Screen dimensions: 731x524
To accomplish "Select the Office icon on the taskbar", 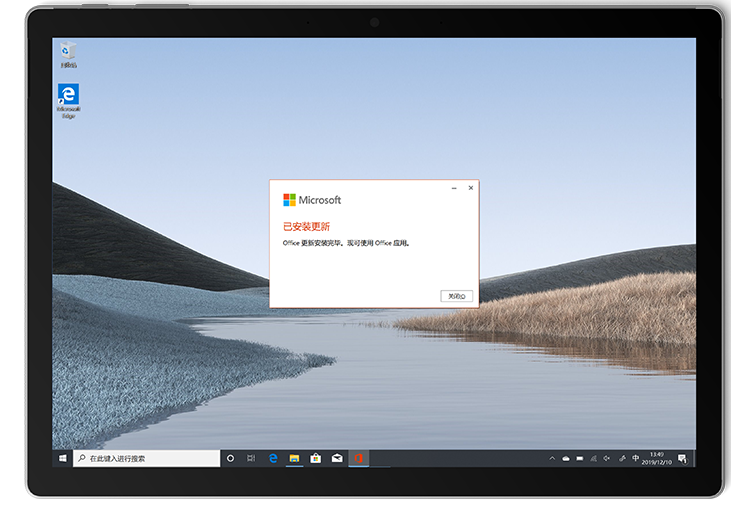I will click(x=359, y=458).
